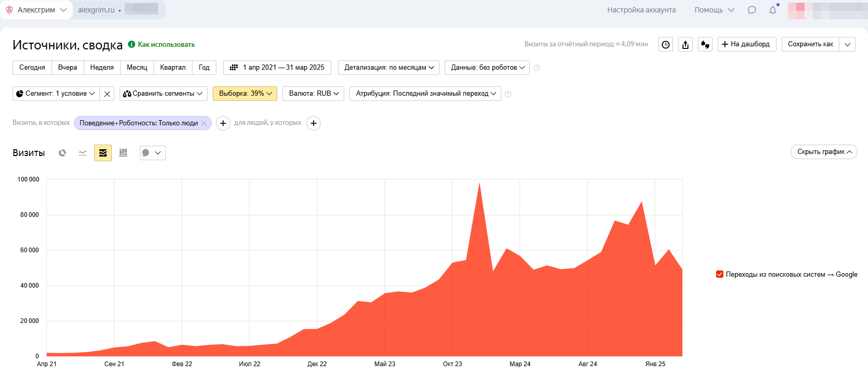
Task: Select the 'Квартал' period tab
Action: 173,68
